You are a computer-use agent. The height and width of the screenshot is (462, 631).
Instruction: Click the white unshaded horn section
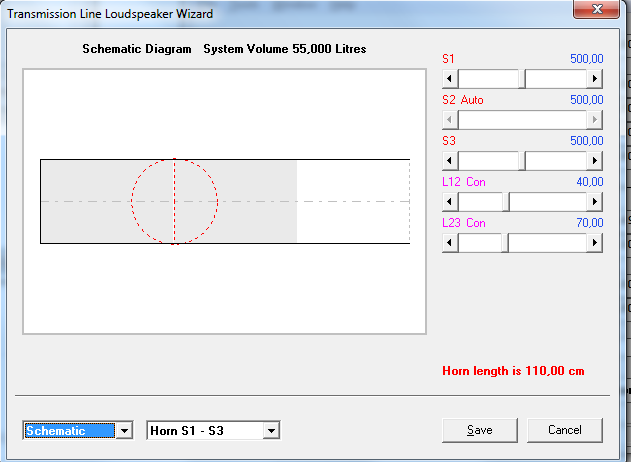pyautogui.click(x=353, y=201)
